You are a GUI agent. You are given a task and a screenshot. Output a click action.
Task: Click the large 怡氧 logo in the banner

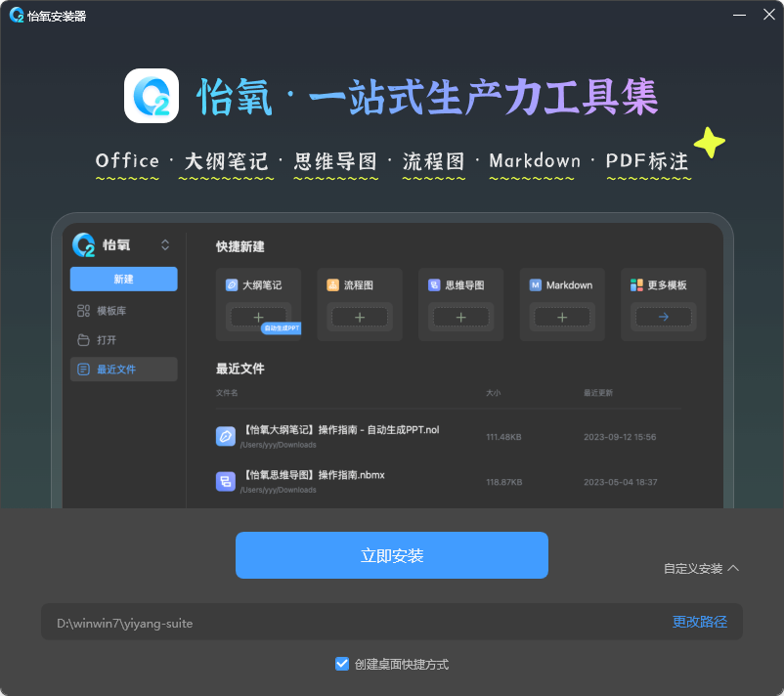151,96
